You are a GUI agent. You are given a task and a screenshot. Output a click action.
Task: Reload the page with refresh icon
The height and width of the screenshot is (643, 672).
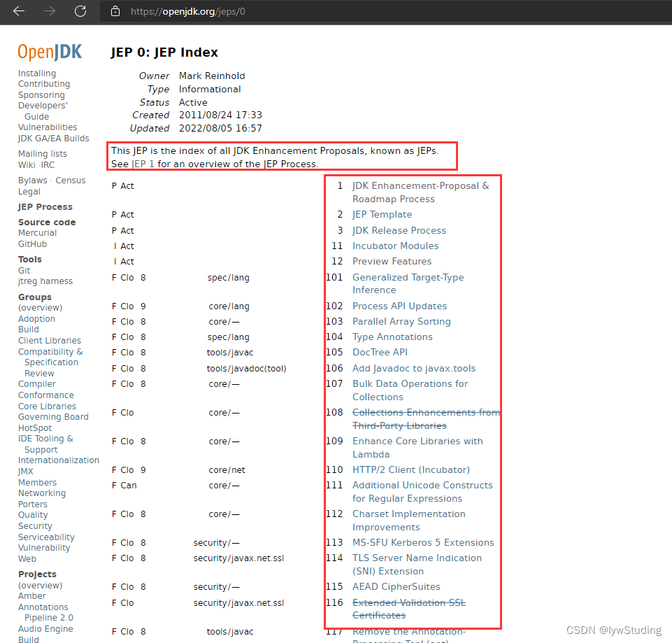80,11
